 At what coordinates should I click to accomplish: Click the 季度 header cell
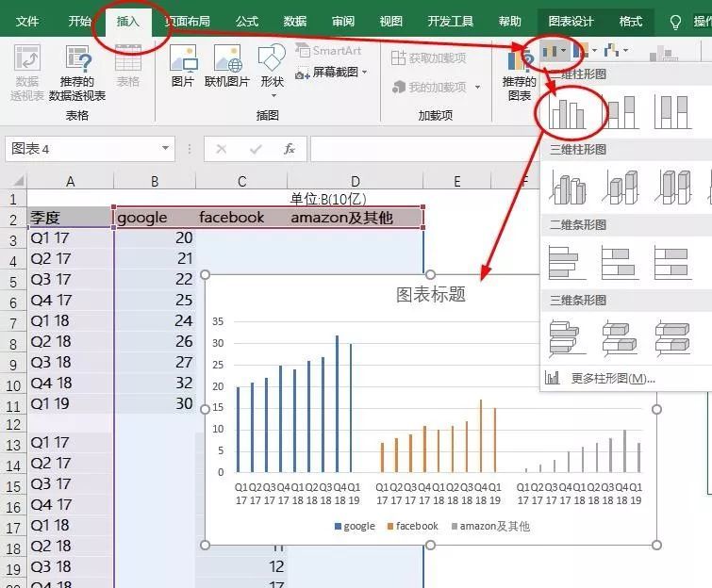70,218
